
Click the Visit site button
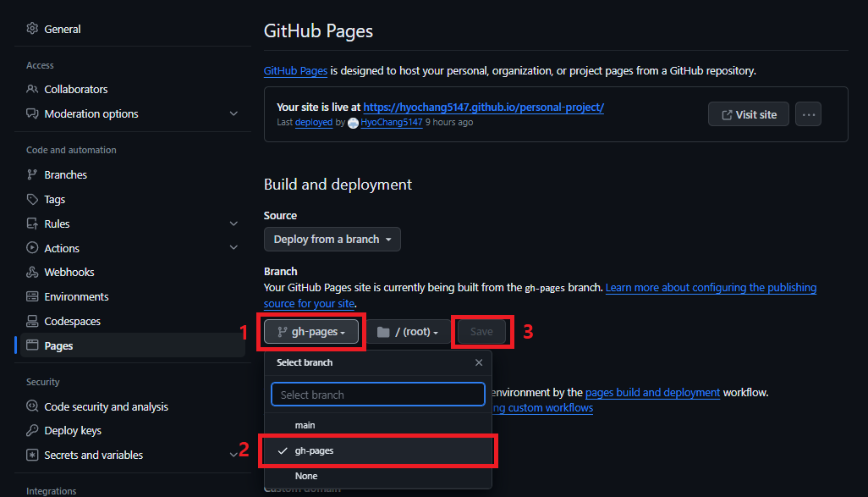749,114
